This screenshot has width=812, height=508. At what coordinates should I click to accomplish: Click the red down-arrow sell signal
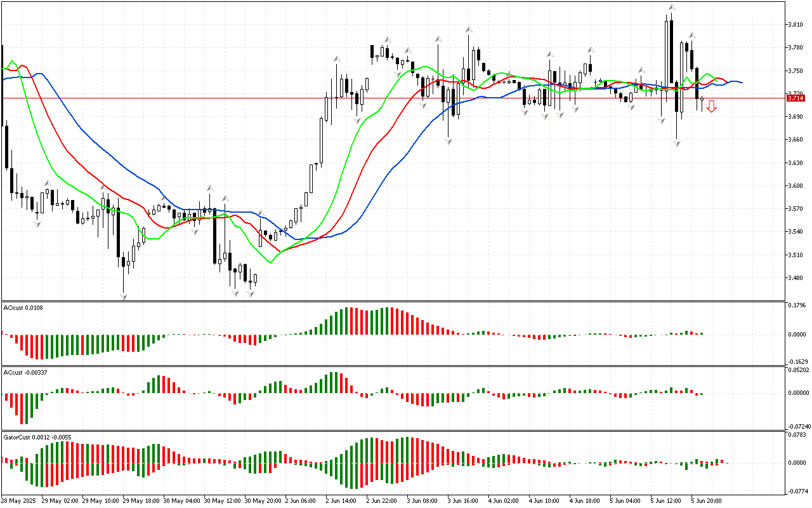click(712, 106)
